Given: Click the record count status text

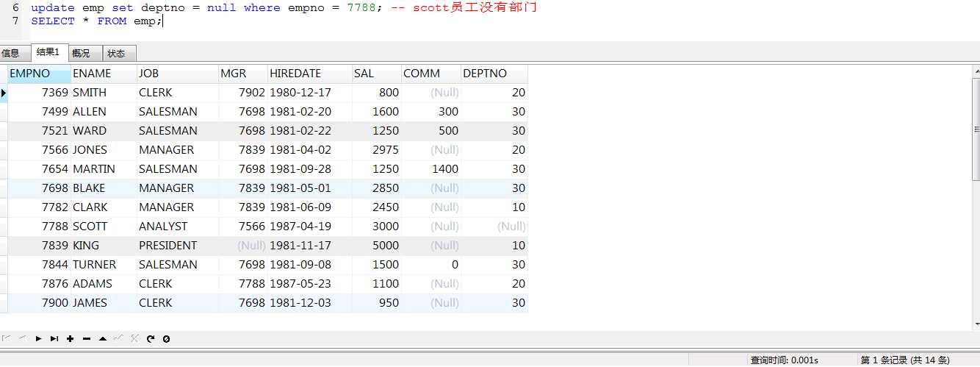Looking at the screenshot, I should coord(905,360).
